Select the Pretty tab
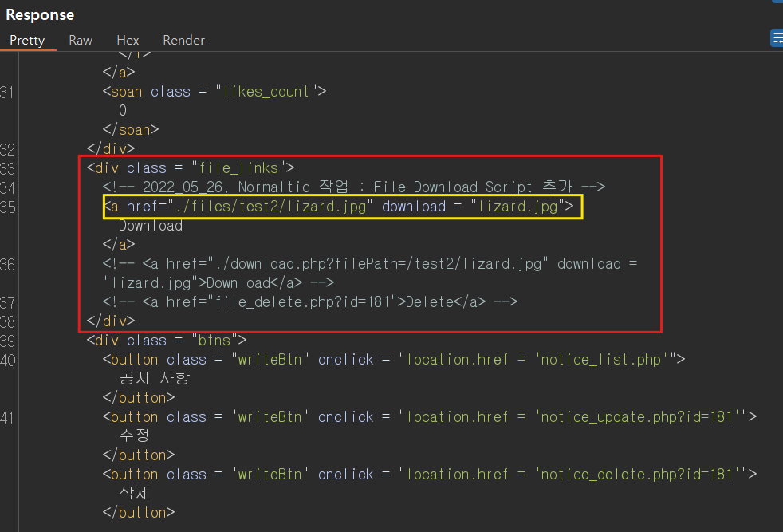This screenshot has height=532, width=783. point(27,40)
